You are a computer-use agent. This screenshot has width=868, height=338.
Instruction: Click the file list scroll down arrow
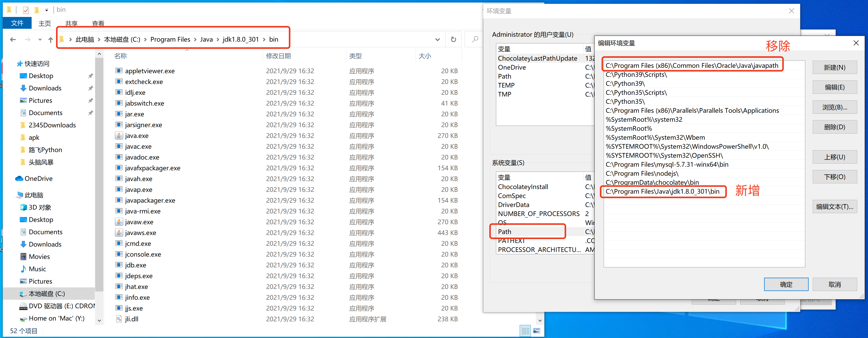[x=540, y=321]
